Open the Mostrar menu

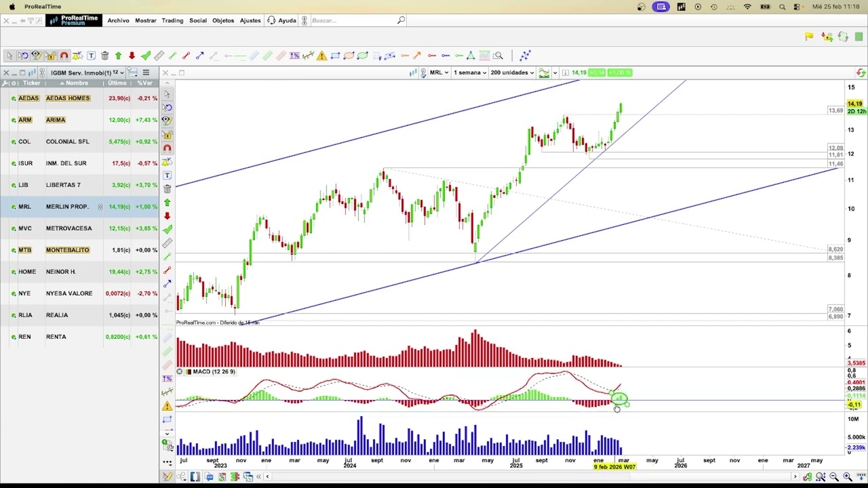tap(146, 20)
